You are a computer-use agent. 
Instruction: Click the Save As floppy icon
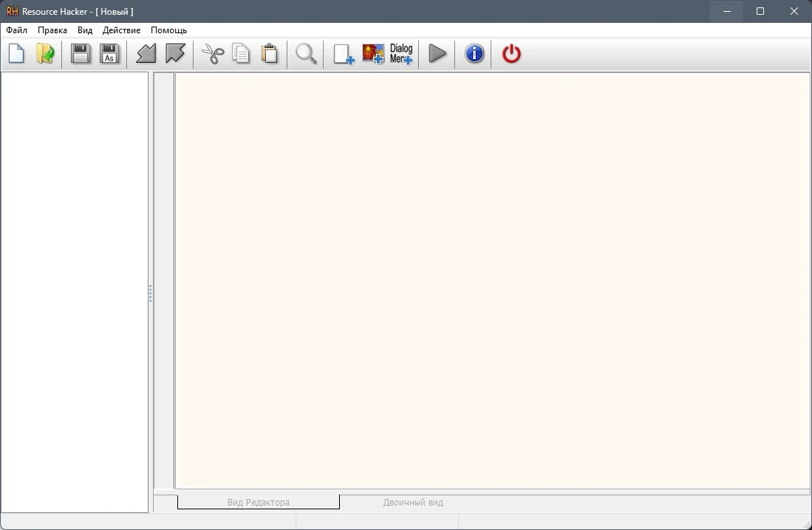[x=109, y=54]
